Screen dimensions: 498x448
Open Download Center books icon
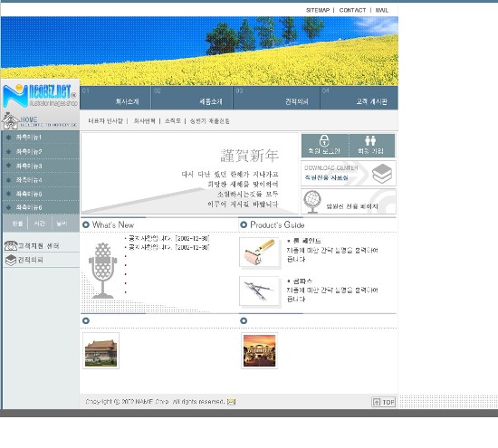(382, 174)
